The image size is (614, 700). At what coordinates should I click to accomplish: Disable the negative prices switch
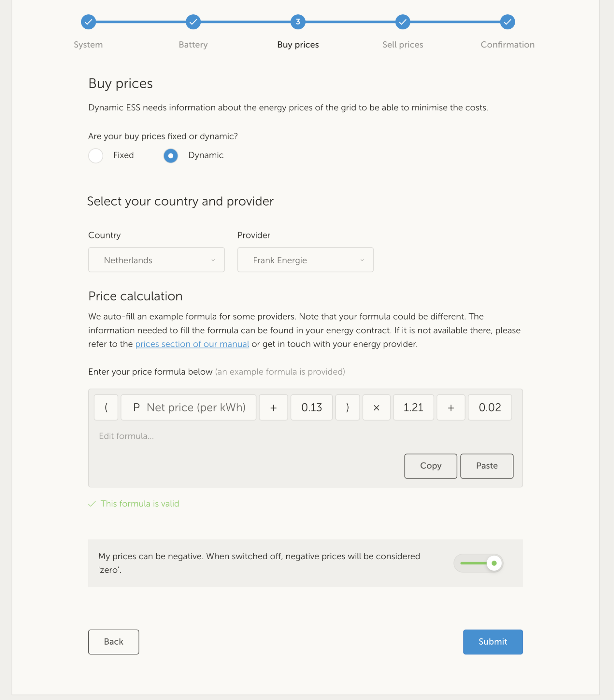click(478, 563)
